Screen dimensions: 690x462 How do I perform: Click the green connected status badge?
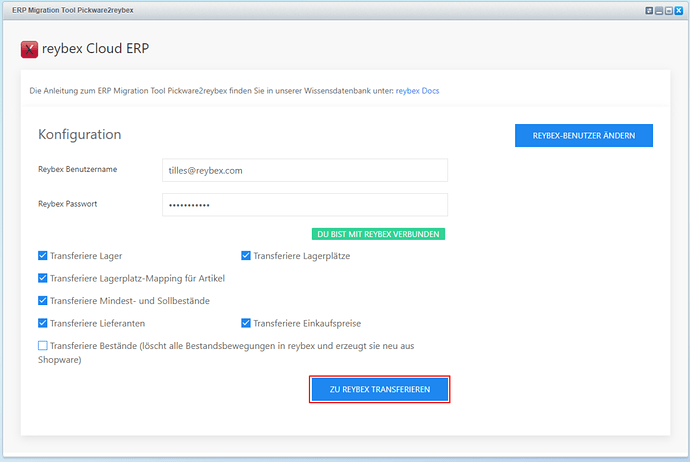(x=378, y=234)
